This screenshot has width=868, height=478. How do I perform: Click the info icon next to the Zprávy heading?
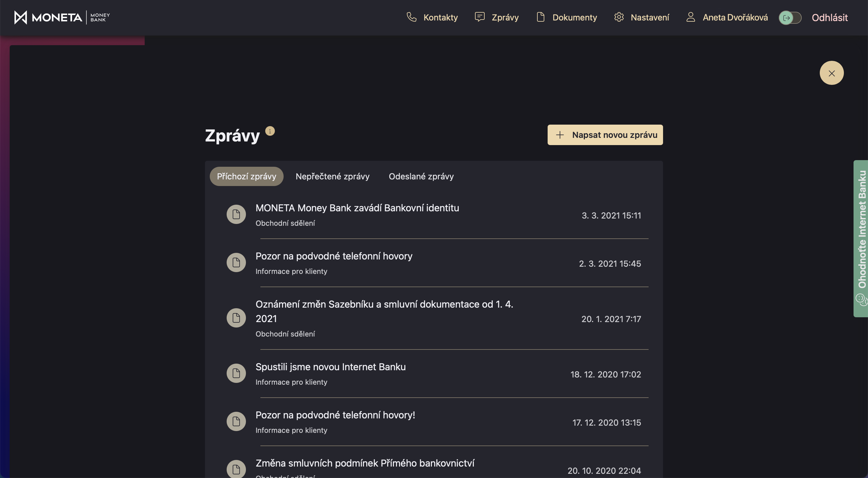click(270, 131)
